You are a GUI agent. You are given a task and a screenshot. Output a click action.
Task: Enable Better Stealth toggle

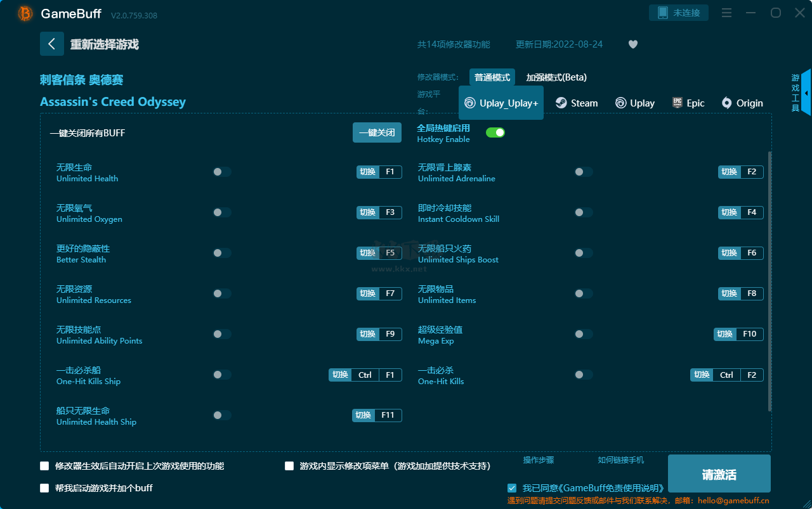(x=222, y=253)
